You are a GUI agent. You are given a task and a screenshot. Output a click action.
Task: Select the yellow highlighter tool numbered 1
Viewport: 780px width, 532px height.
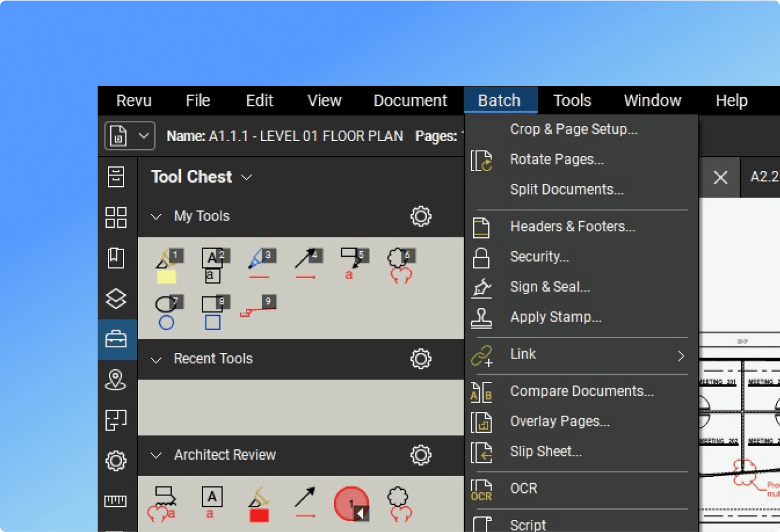click(x=167, y=266)
